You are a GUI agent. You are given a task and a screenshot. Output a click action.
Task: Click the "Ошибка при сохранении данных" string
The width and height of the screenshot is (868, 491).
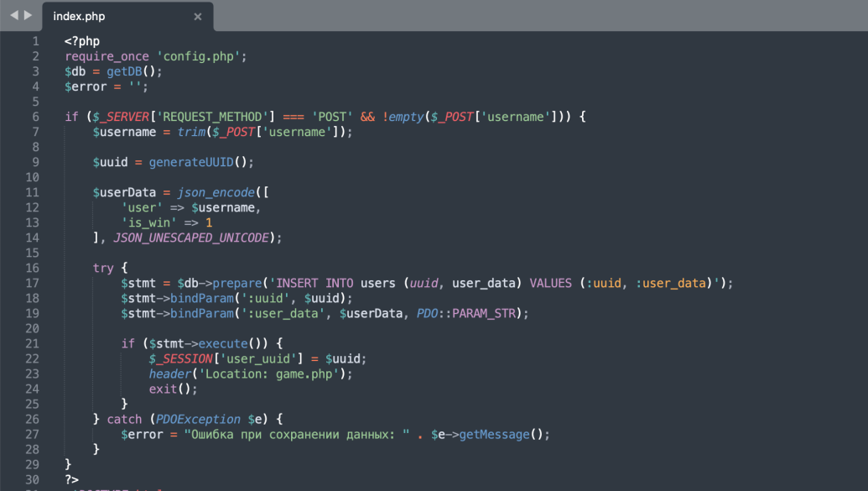297,435
